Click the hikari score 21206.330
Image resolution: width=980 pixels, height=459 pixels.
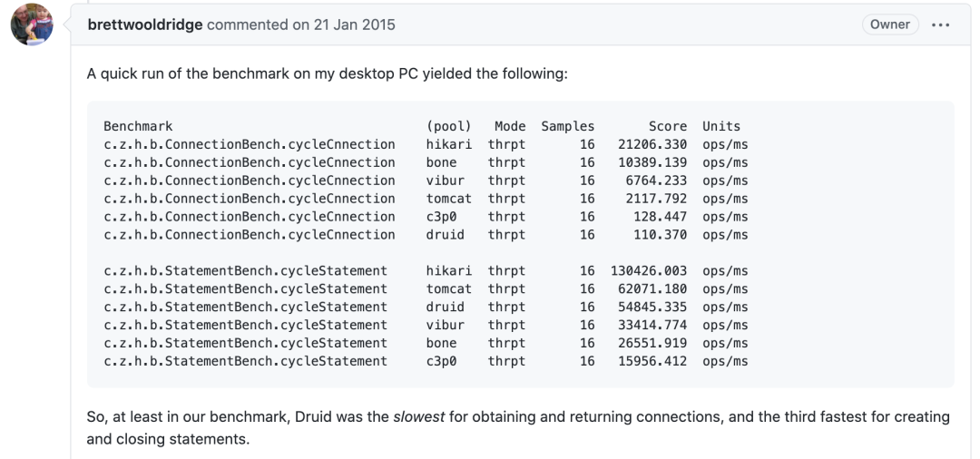point(652,144)
